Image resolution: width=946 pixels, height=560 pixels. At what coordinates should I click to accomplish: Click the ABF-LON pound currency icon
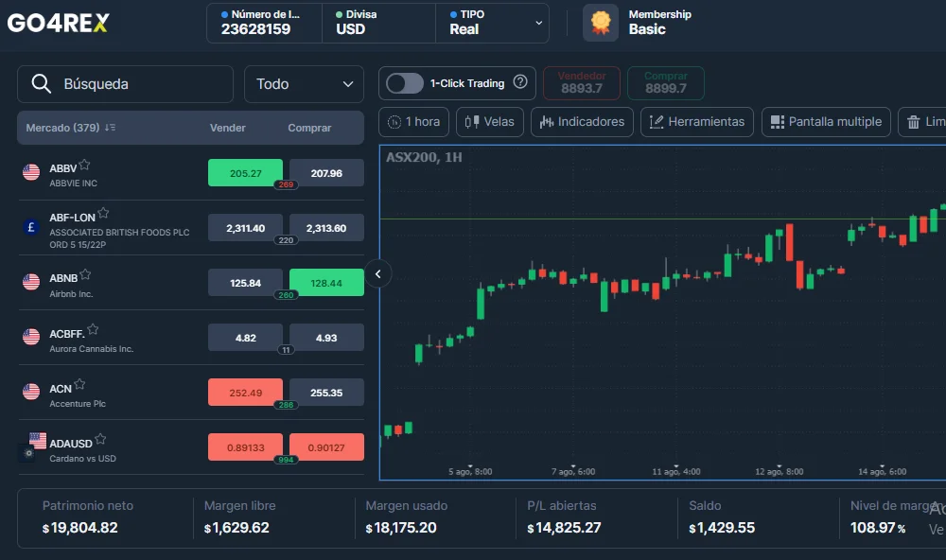(31, 227)
